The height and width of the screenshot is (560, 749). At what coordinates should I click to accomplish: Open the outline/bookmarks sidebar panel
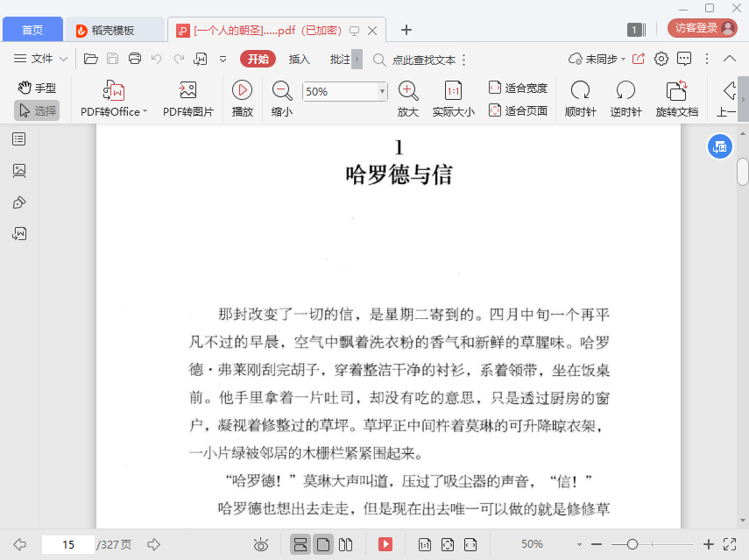pos(19,139)
